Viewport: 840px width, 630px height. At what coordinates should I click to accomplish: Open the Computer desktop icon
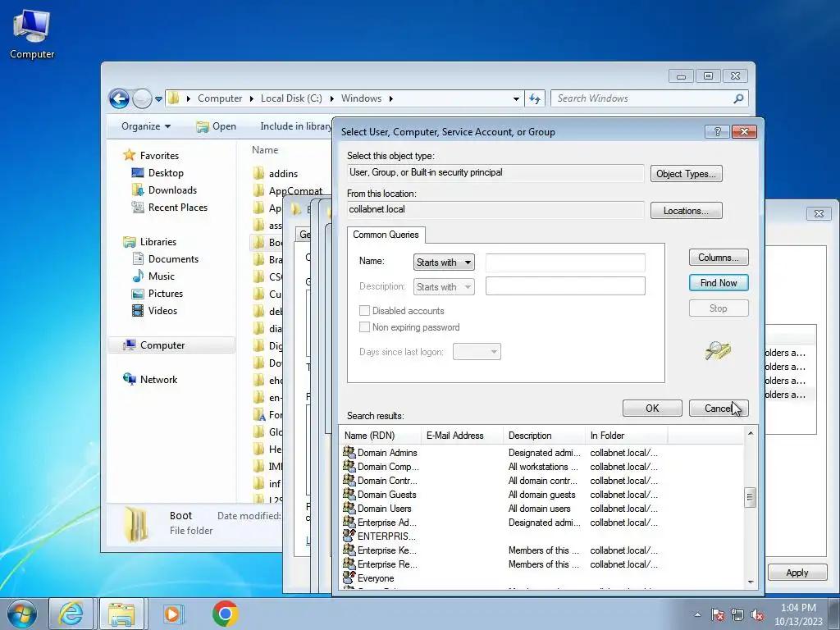coord(32,34)
